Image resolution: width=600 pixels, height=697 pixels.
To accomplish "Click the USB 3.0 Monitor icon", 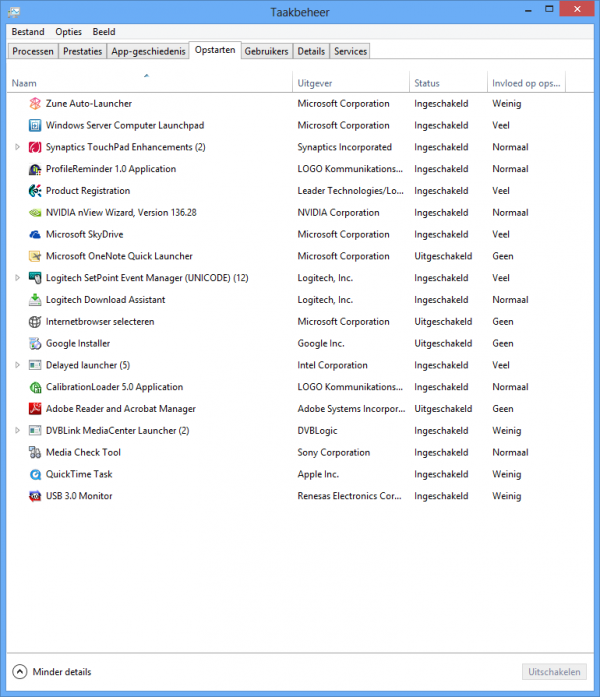I will 35,496.
